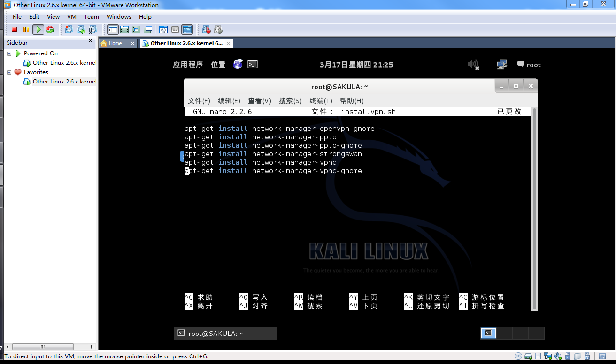The image size is (616, 364).
Task: Open the snapshot manager wrench-and-clock icon
Action: click(92, 30)
